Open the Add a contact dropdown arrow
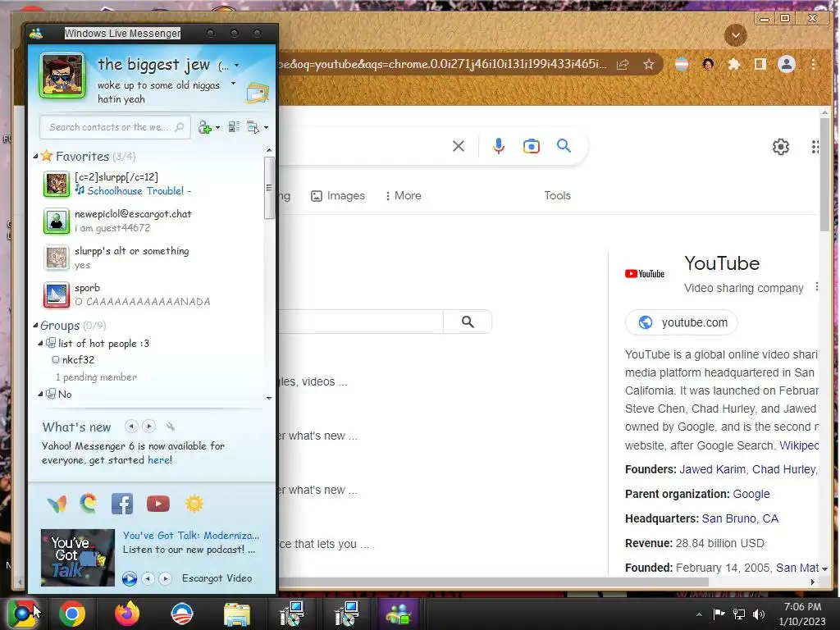Screen dimensions: 840x630 [217, 127]
